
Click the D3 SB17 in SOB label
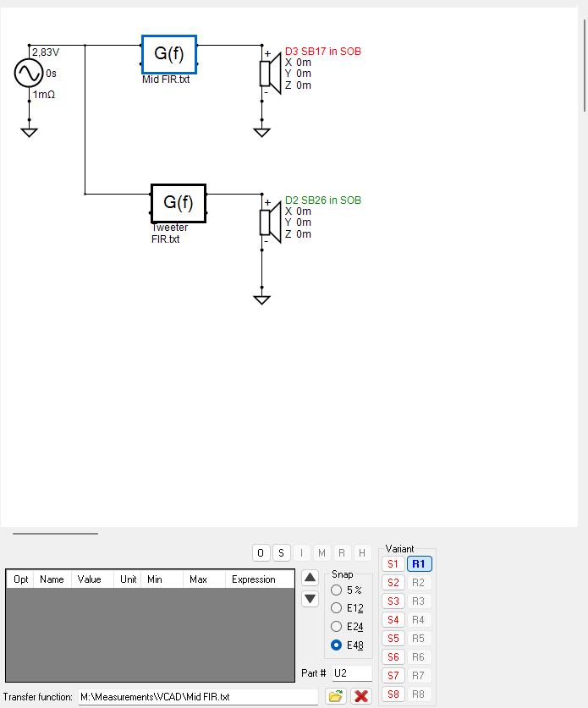(x=323, y=51)
